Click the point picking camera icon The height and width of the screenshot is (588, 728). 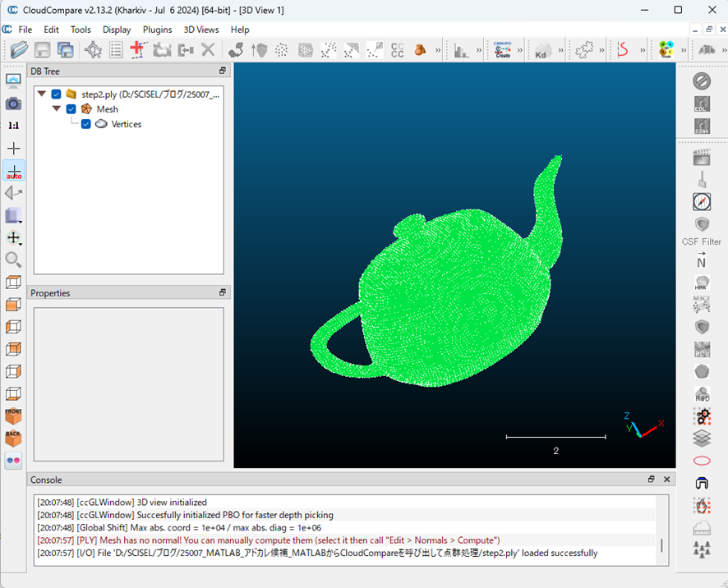pos(14,103)
